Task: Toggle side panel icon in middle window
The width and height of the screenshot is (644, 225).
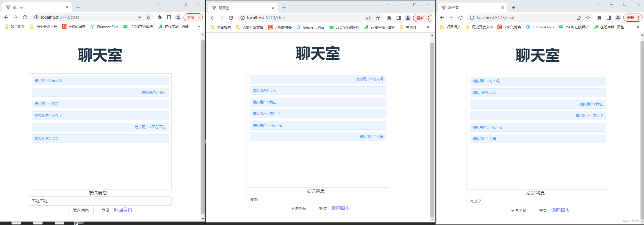Action: 399,18
